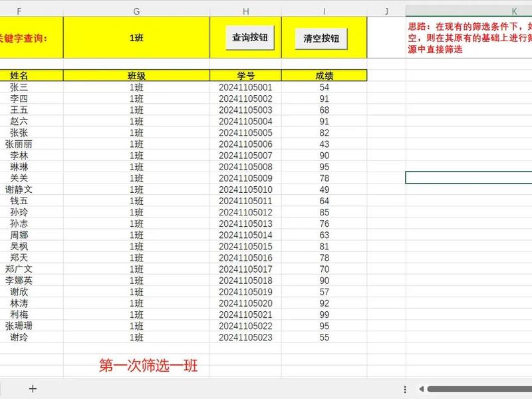Select the score 99 for 利梅
Screen dimensions: 532x399
(324, 315)
